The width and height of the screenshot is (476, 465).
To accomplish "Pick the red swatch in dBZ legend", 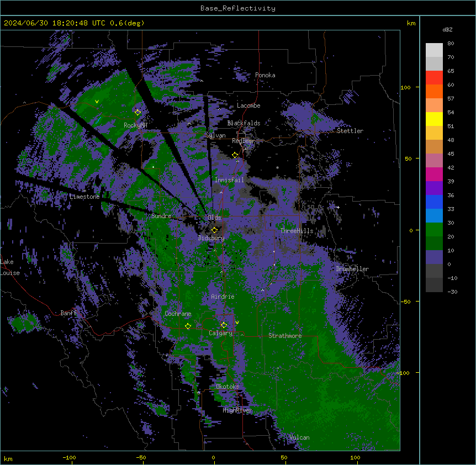I will (434, 78).
